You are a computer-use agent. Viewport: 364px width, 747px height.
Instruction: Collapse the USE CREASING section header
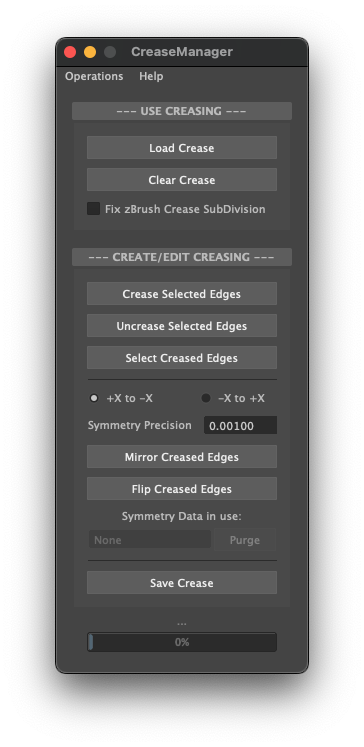pos(182,111)
